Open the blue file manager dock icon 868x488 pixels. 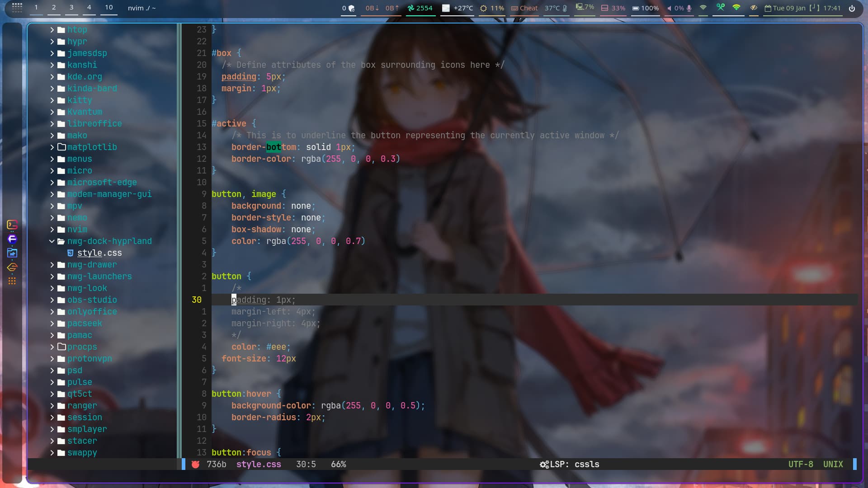(12, 253)
